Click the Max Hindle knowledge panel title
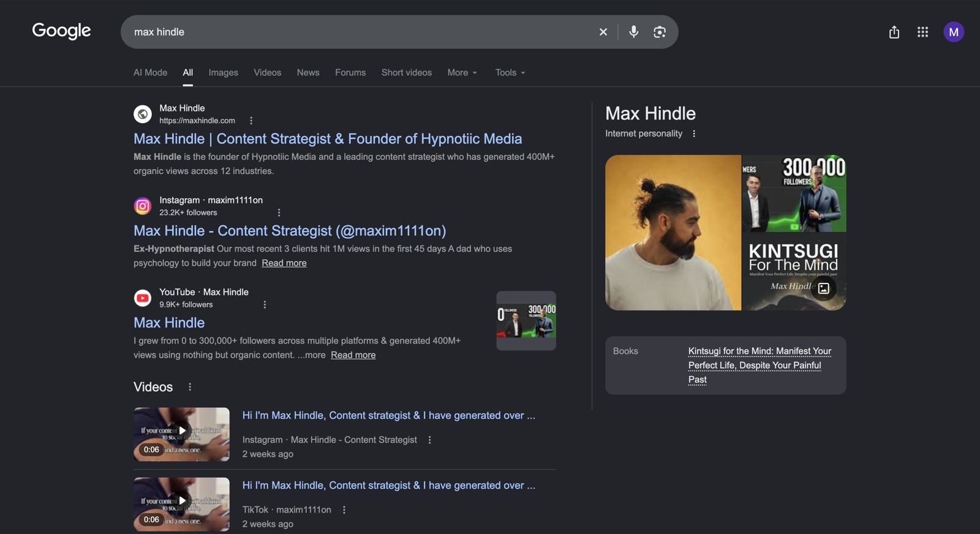Viewport: 980px width, 534px height. [650, 113]
